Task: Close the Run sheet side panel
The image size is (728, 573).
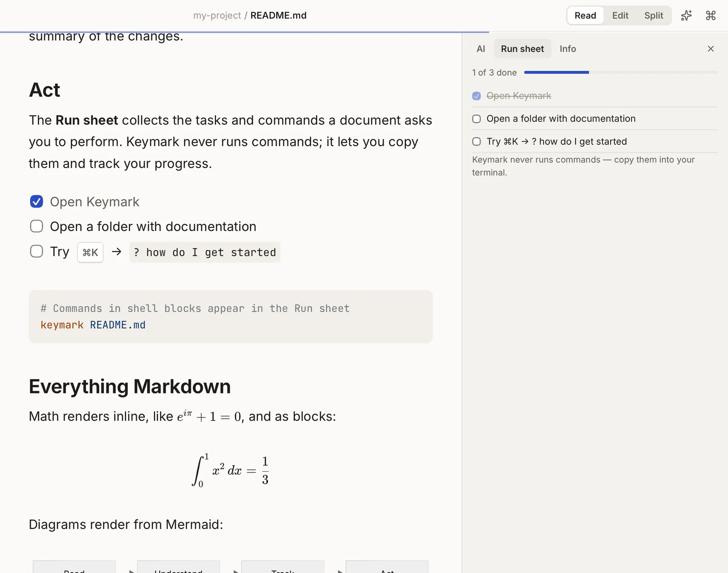Action: coord(711,49)
